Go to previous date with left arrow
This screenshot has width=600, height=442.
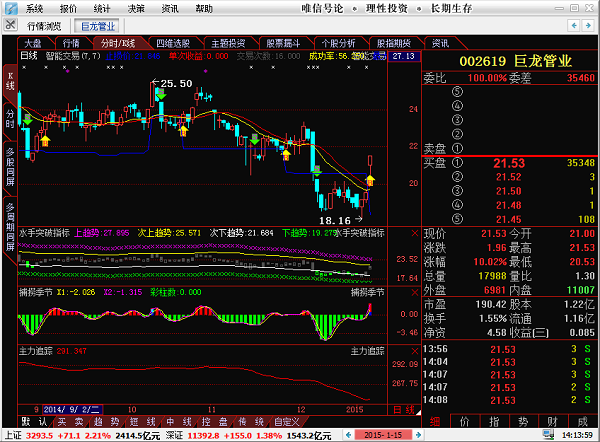pos(348,435)
